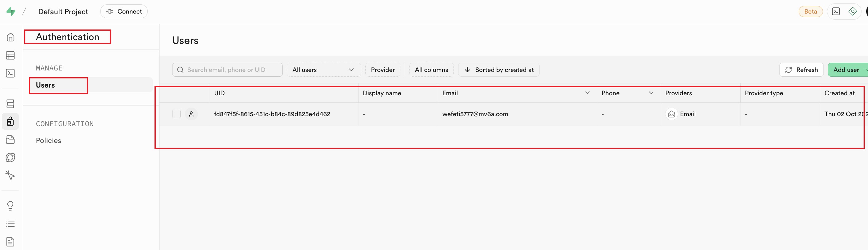The width and height of the screenshot is (868, 250).
Task: Open the Advisors lightbulb icon
Action: click(x=10, y=205)
